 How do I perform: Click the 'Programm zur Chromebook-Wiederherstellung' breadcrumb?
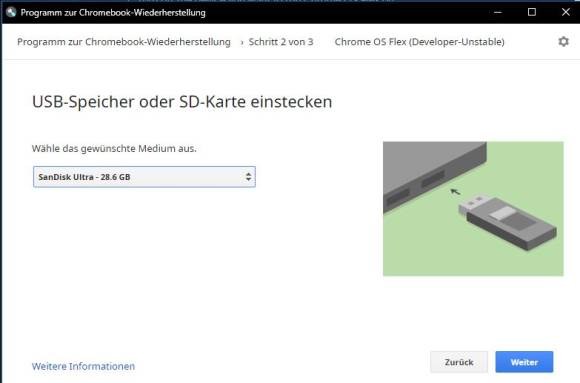[124, 42]
